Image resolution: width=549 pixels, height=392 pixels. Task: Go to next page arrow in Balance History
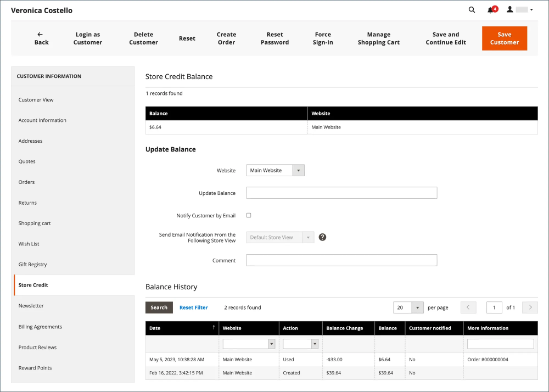(530, 307)
